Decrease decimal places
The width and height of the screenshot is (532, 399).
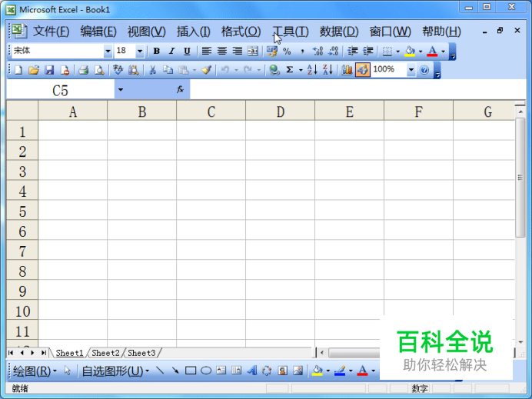[334, 52]
